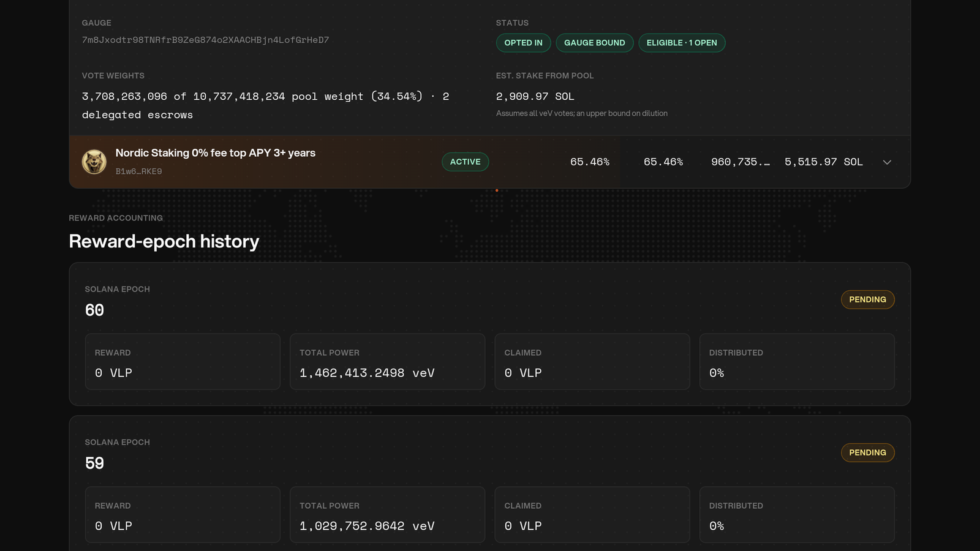Image resolution: width=980 pixels, height=551 pixels.
Task: Click the PENDING badge for epoch 59
Action: click(x=868, y=452)
